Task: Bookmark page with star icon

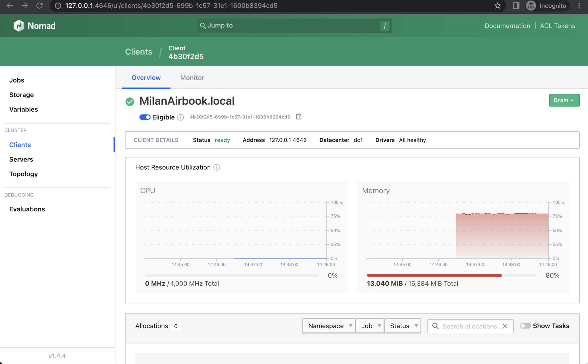Action: pyautogui.click(x=497, y=6)
